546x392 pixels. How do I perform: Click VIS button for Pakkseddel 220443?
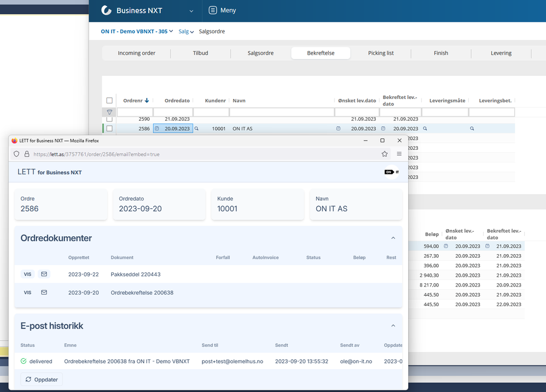[x=27, y=274]
